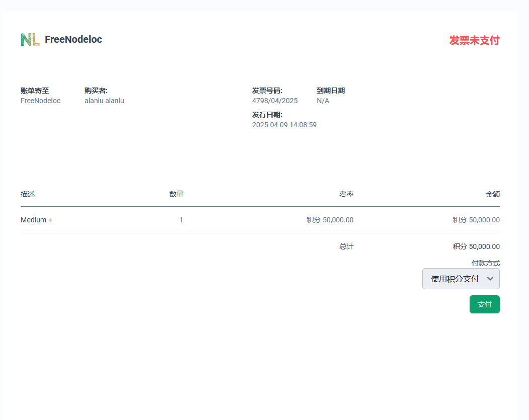Click the 发票号码: heading
Viewport: 529px width, 420px height.
pyautogui.click(x=267, y=91)
